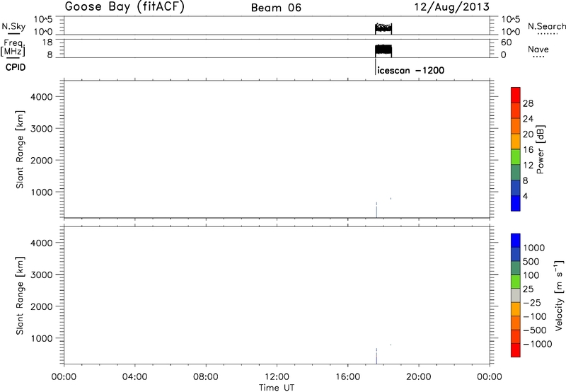The height and width of the screenshot is (392, 566).
Task: Click the 1000 tick on velocity panel axis
Action: point(41,338)
